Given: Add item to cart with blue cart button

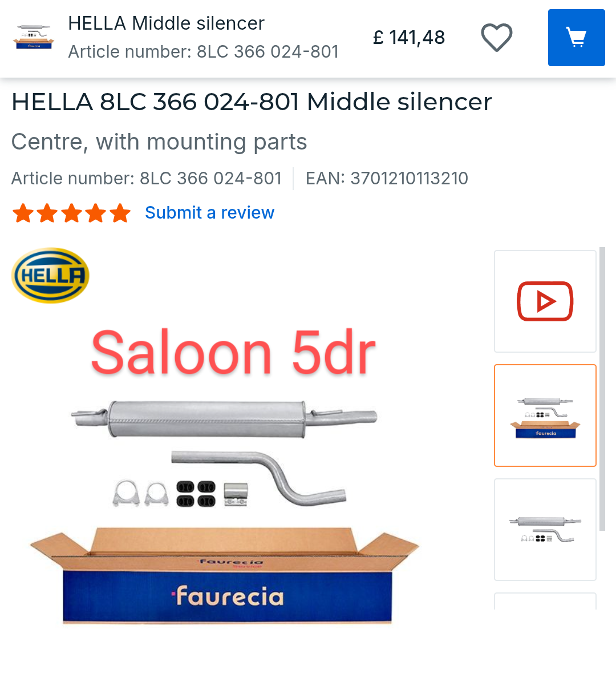Looking at the screenshot, I should [x=576, y=38].
